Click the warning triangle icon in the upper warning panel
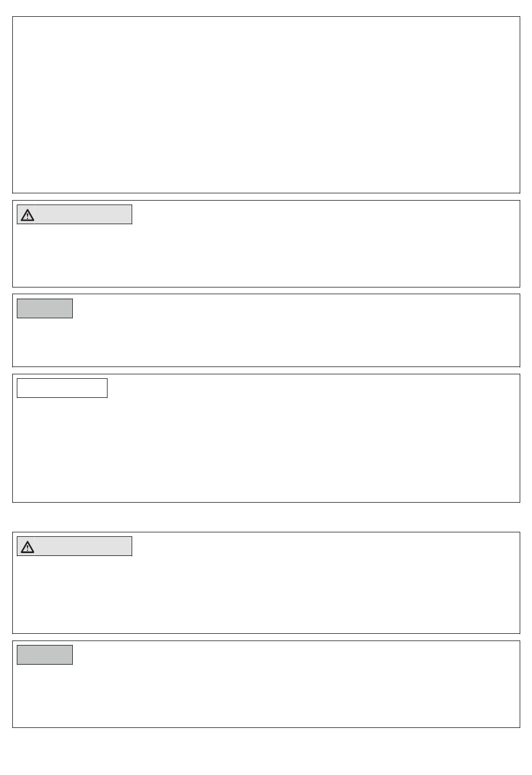The width and height of the screenshot is (532, 775). click(27, 215)
